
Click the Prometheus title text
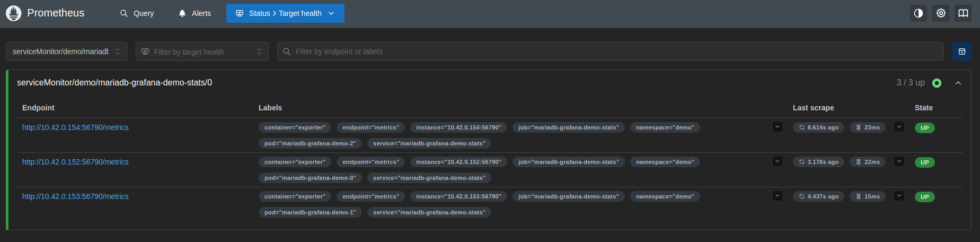point(56,13)
